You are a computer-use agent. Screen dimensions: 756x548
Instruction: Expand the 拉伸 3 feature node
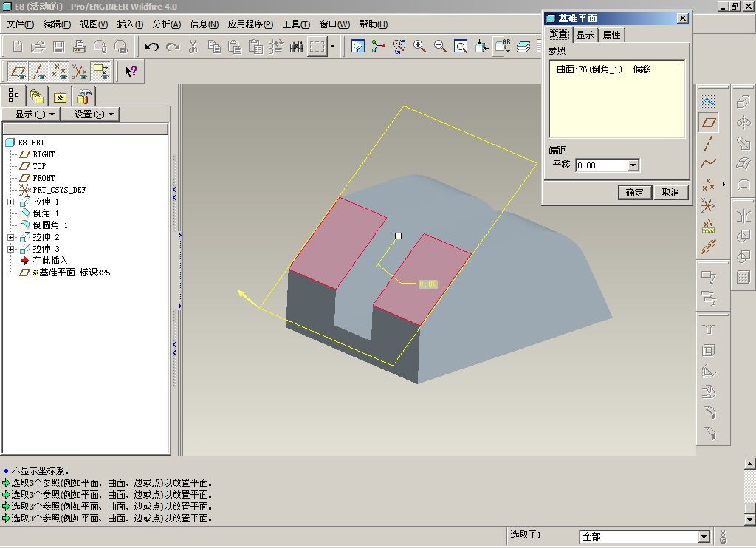tap(10, 249)
